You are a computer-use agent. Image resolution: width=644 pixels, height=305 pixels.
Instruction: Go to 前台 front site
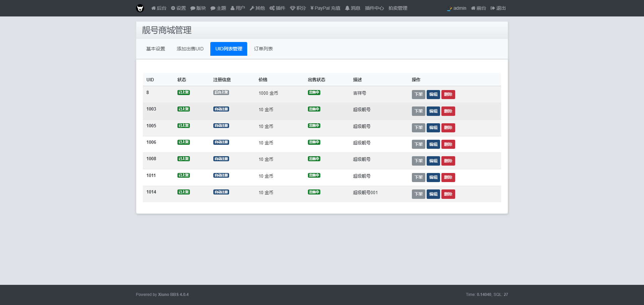click(x=478, y=8)
